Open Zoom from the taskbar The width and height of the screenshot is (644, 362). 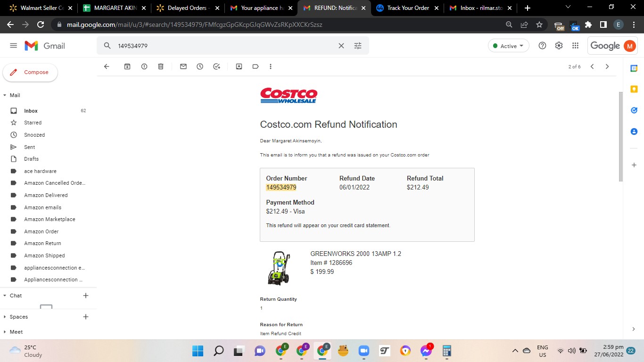tap(363, 351)
